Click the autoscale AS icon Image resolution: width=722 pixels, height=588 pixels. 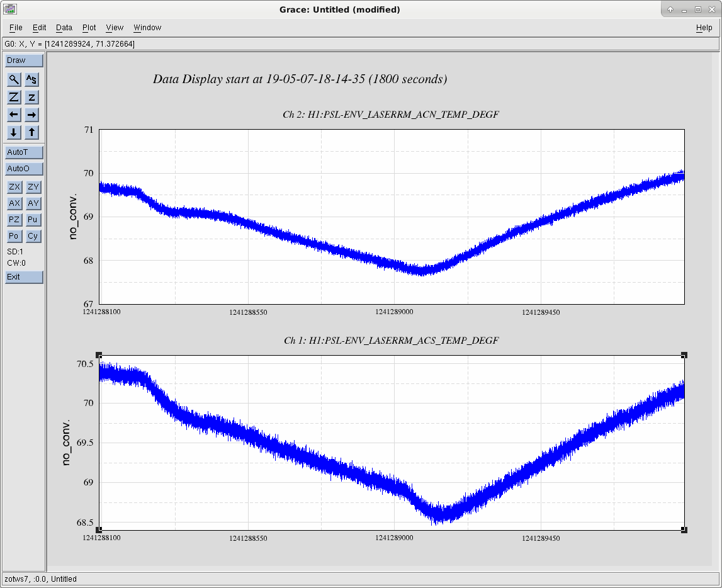(x=31, y=79)
